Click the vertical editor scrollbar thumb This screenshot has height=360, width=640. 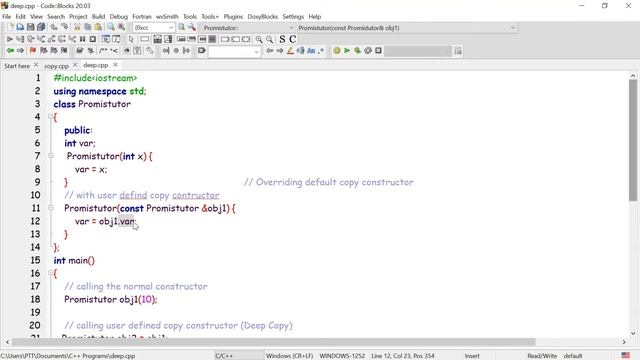point(633,140)
